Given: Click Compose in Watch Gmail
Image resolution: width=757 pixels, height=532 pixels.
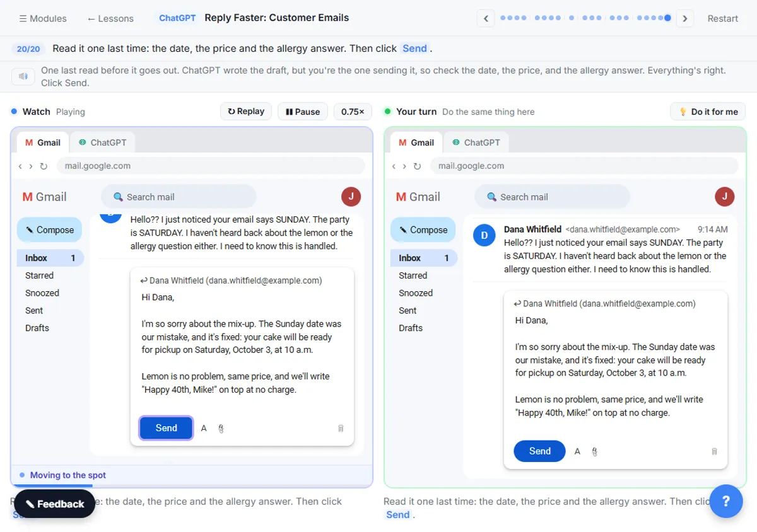Looking at the screenshot, I should [49, 230].
